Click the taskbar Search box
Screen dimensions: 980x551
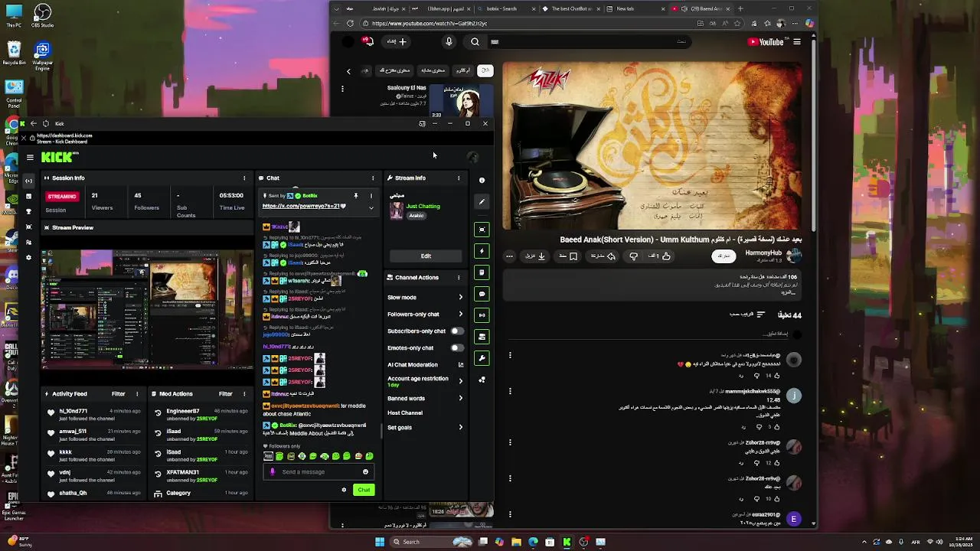coord(433,542)
